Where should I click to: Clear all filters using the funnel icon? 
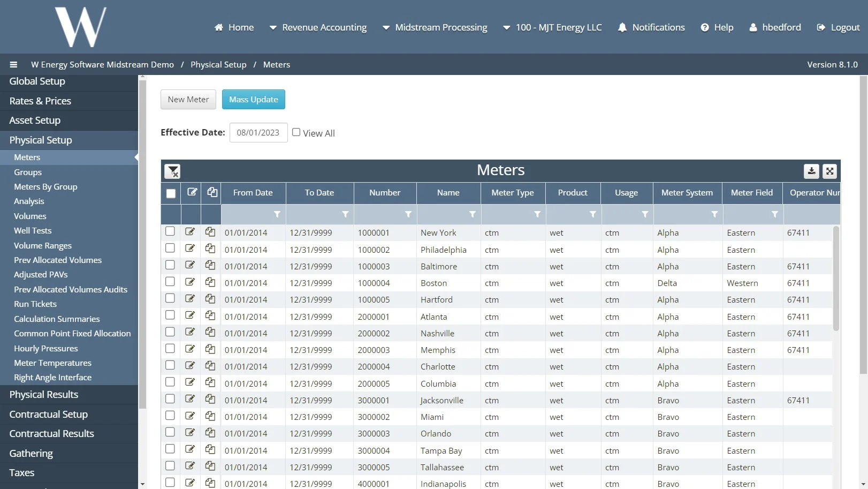click(172, 171)
